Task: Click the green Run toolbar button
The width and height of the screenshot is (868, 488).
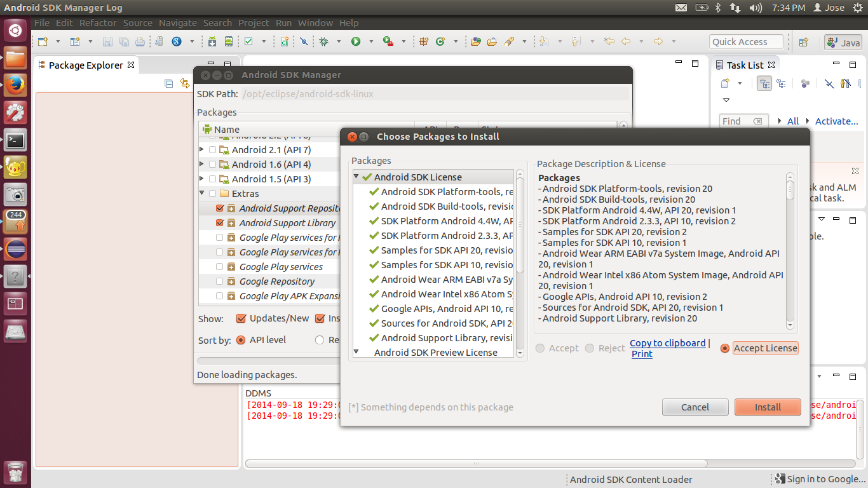Action: click(356, 41)
